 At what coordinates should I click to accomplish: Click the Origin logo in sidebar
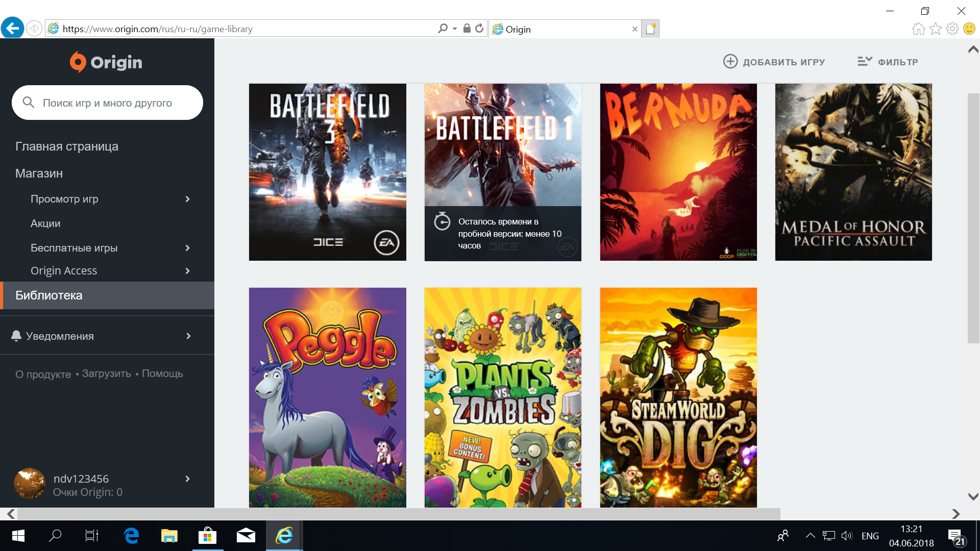(x=106, y=62)
